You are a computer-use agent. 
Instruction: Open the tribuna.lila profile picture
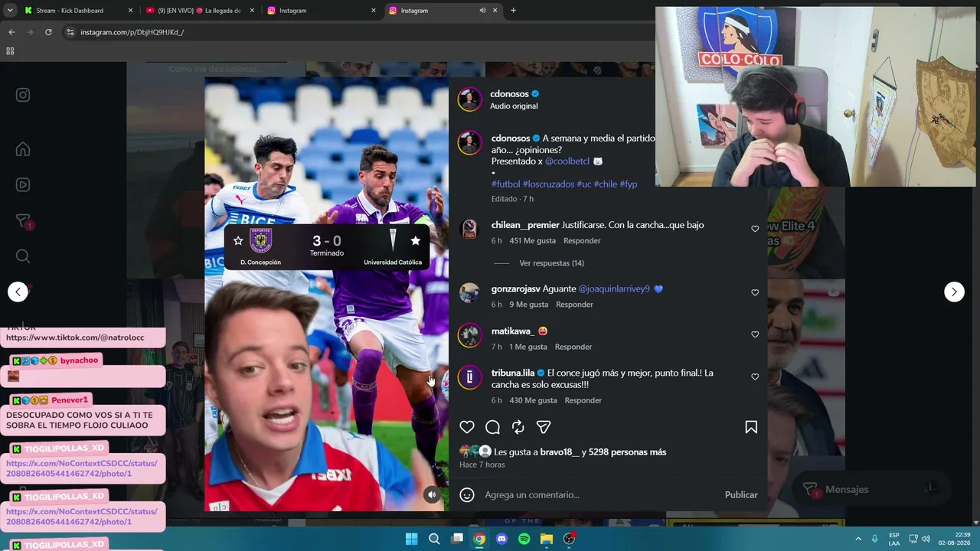pos(469,377)
